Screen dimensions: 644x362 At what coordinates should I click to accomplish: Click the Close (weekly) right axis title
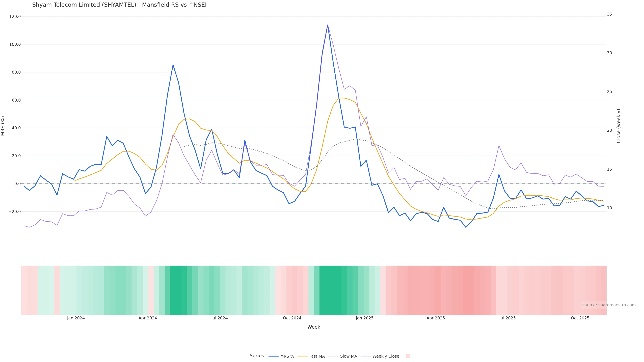(x=619, y=126)
